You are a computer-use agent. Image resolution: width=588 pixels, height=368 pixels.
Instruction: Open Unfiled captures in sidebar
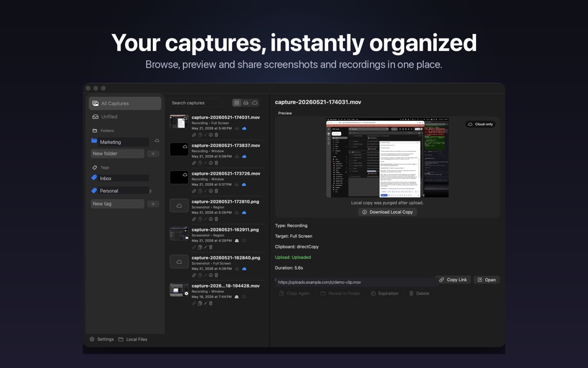(x=125, y=117)
